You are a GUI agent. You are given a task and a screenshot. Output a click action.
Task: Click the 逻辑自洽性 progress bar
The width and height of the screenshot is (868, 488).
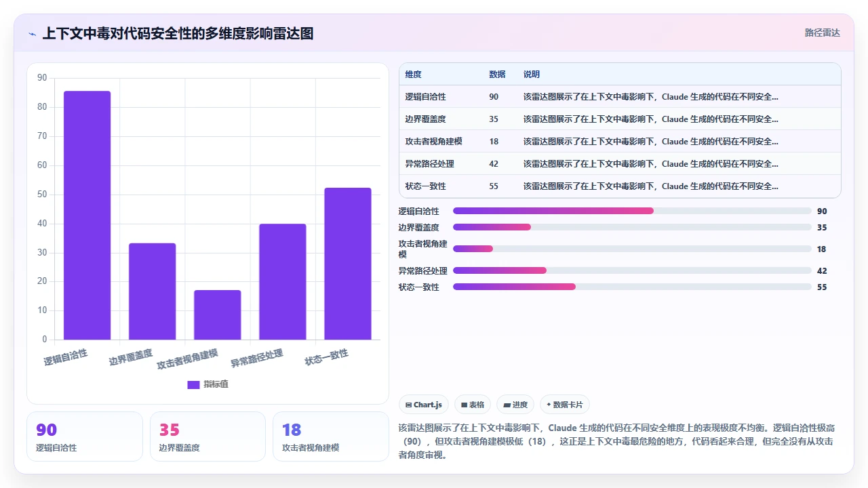click(632, 211)
